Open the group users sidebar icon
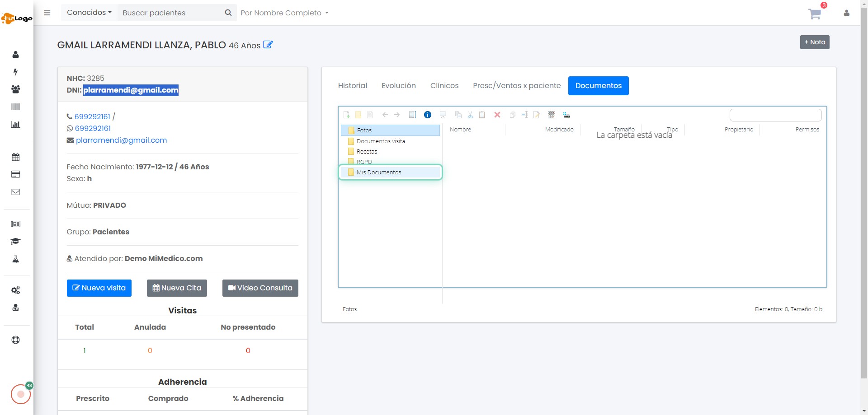This screenshot has width=868, height=415. click(15, 89)
